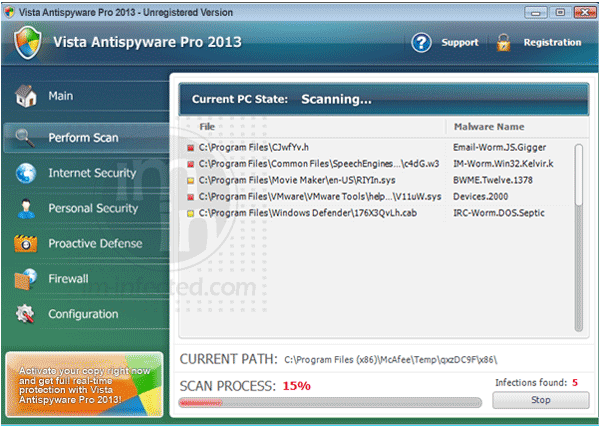Click the blue question mark Support icon

[421, 42]
